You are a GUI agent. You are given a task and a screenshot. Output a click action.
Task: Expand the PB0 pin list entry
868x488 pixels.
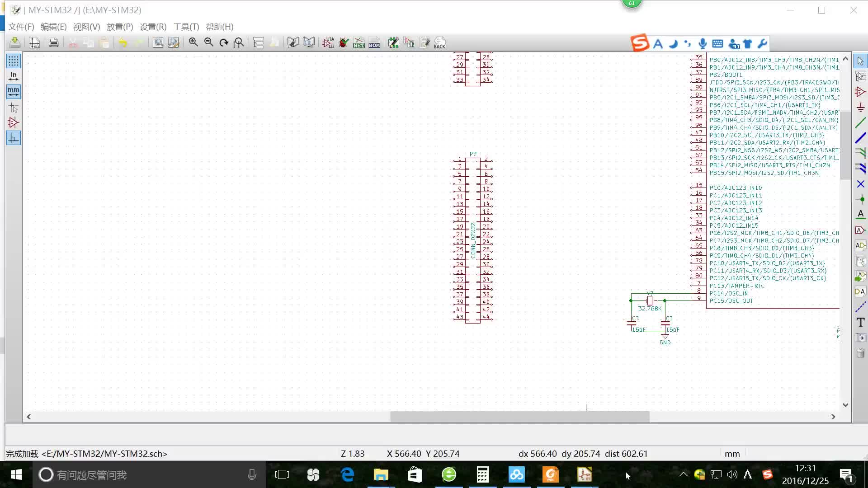773,59
